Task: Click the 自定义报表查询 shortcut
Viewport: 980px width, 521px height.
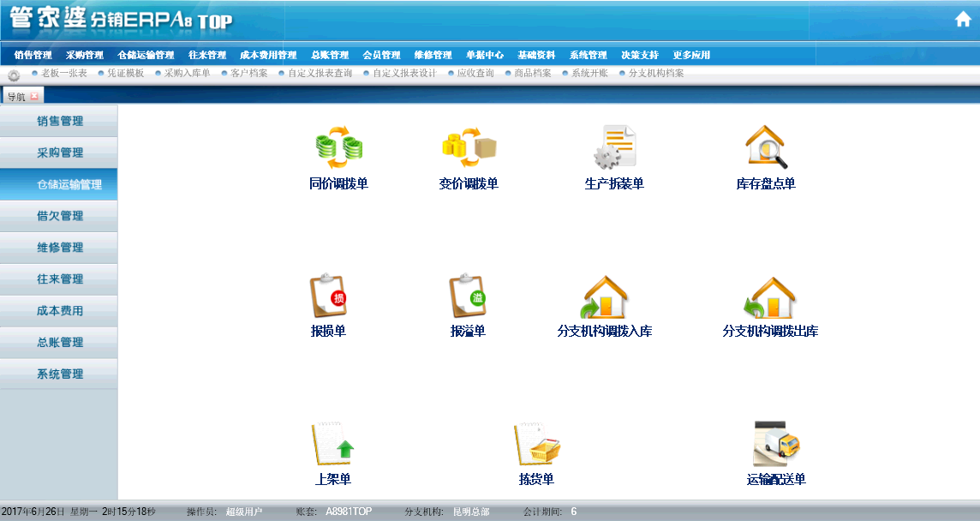Action: point(320,73)
